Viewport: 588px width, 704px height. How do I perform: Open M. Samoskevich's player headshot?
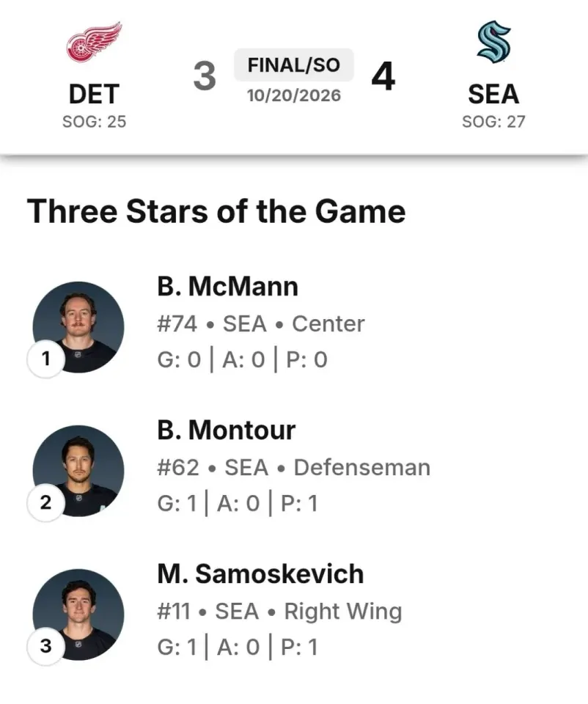pos(78,615)
